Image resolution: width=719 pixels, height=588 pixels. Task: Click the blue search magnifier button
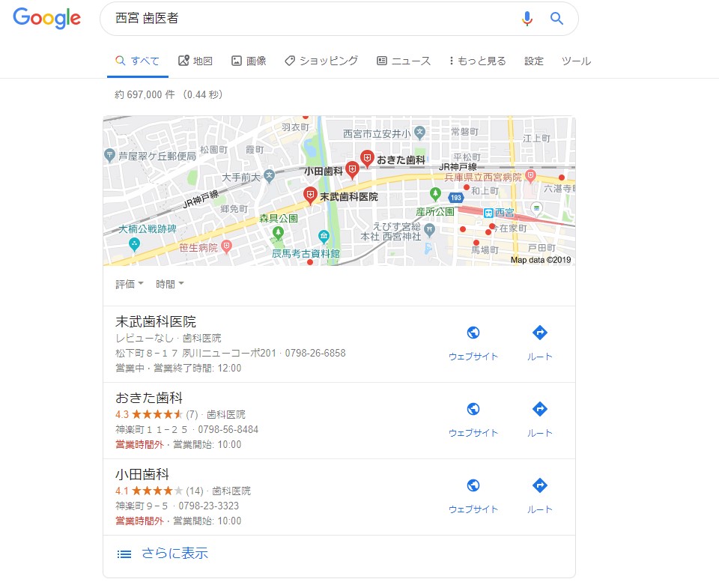(x=556, y=18)
